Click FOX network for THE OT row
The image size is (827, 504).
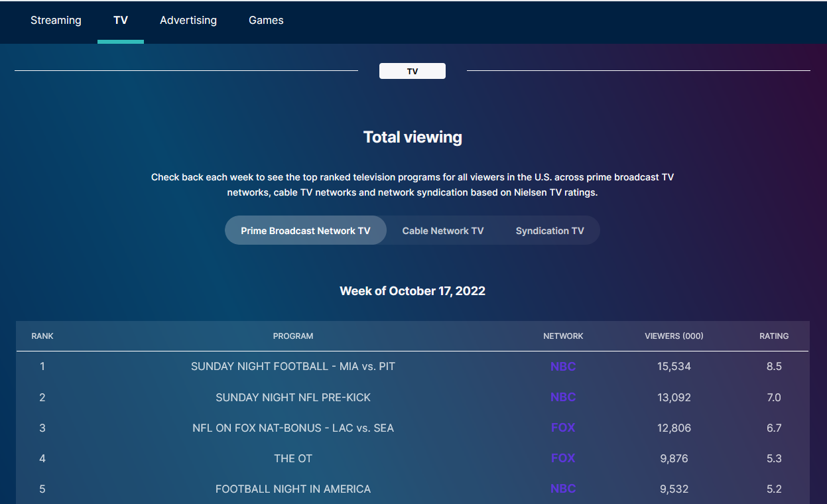coord(563,458)
